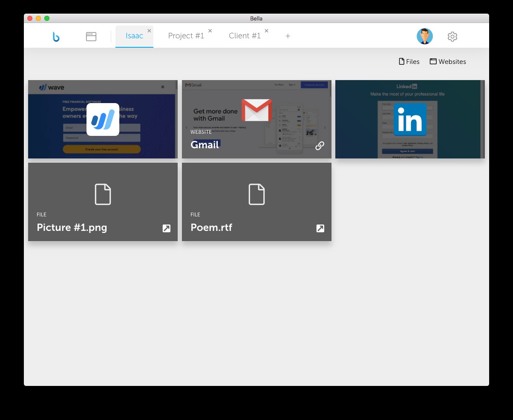
Task: Click the LinkedIn logo icon
Action: click(x=409, y=119)
